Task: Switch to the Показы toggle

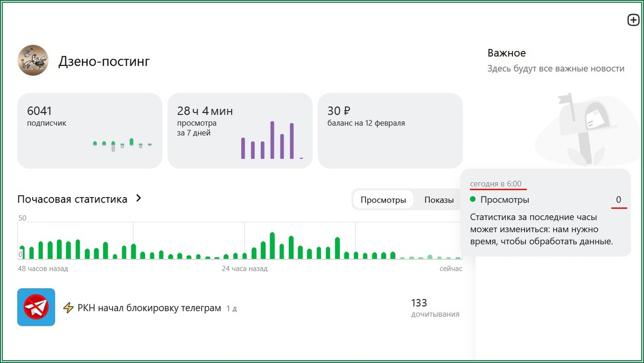Action: point(439,200)
